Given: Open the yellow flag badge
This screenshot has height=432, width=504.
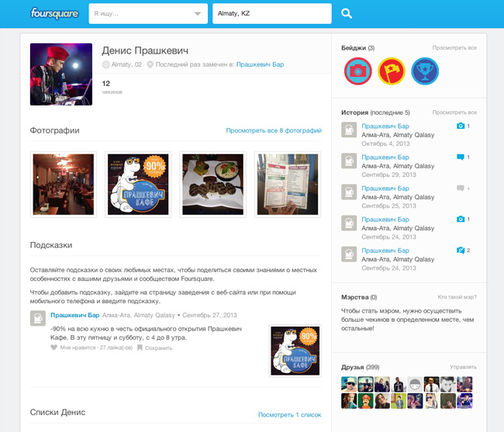Looking at the screenshot, I should (391, 71).
